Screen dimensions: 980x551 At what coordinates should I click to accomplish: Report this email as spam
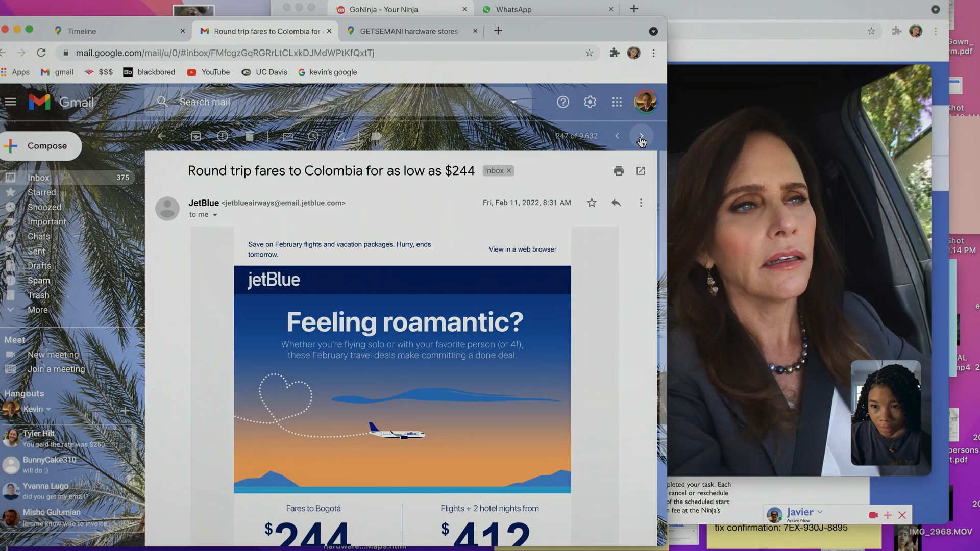click(223, 136)
